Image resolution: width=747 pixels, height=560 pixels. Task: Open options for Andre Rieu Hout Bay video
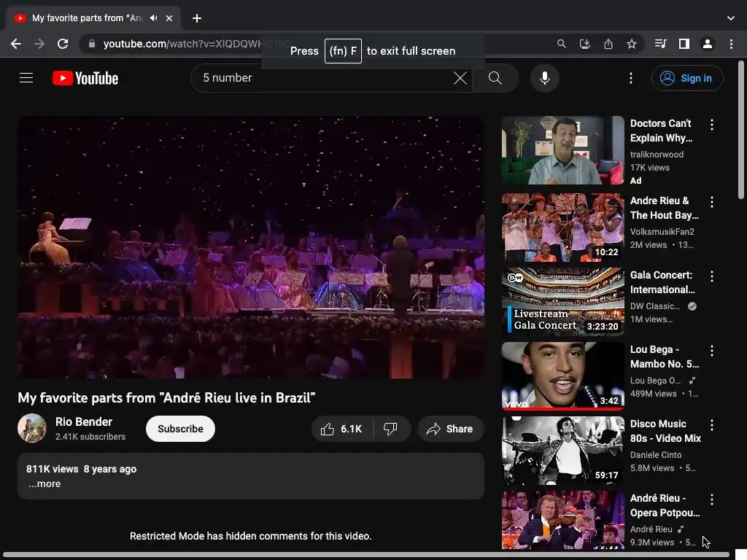[712, 202]
